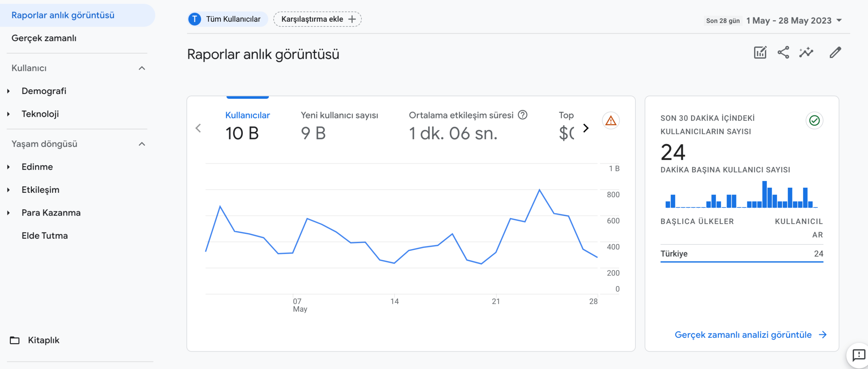This screenshot has width=868, height=369.
Task: Click the green realtime data checkmark icon
Action: point(814,121)
